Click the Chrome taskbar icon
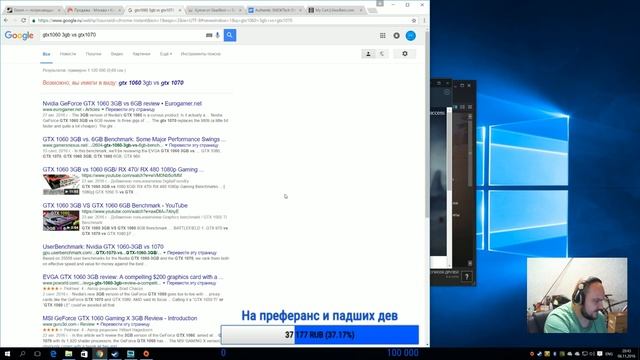 [100, 353]
